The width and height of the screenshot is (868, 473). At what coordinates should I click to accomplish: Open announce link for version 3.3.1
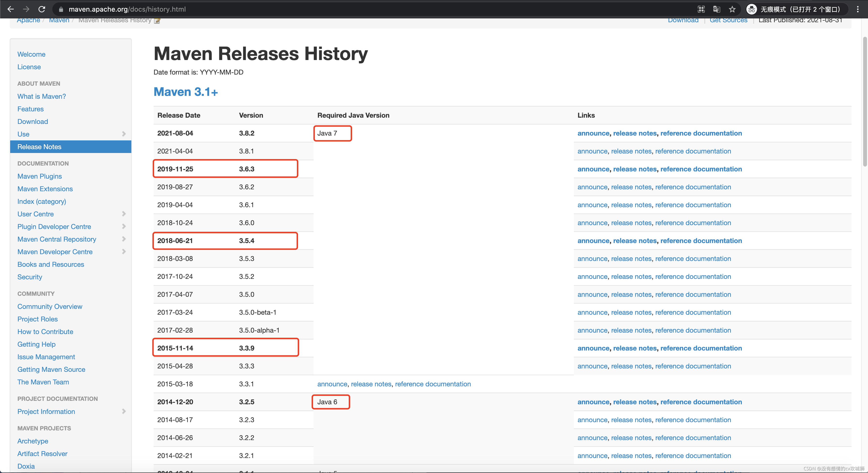click(332, 384)
